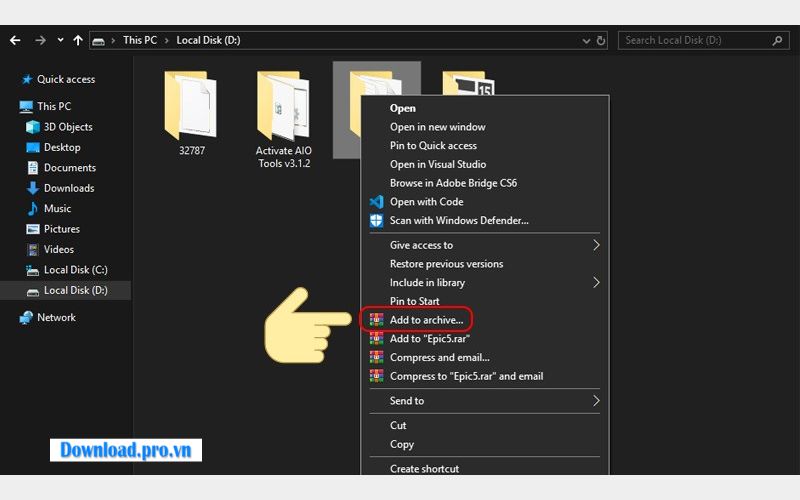Choose Cut in context menu
The image size is (800, 500).
(398, 425)
